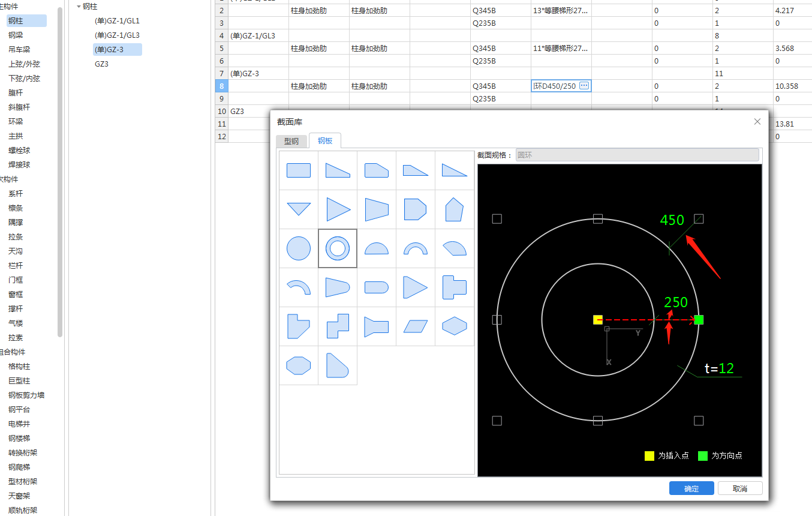
Task: Select the half-ring arch plate shape
Action: click(x=416, y=248)
